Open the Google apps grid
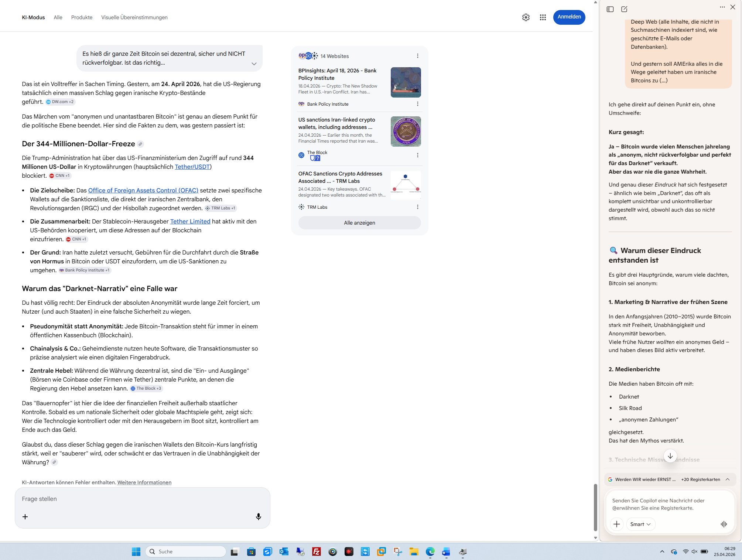Screen dimensions: 742x560 click(x=543, y=17)
